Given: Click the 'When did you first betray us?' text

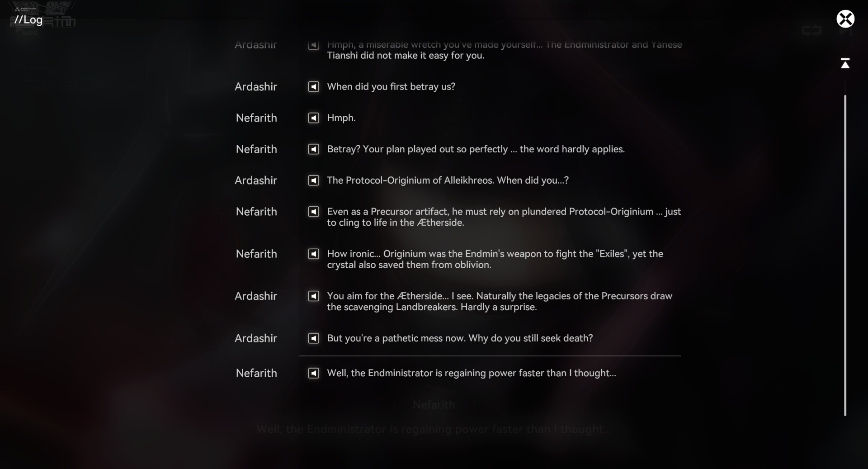Looking at the screenshot, I should pos(391,86).
